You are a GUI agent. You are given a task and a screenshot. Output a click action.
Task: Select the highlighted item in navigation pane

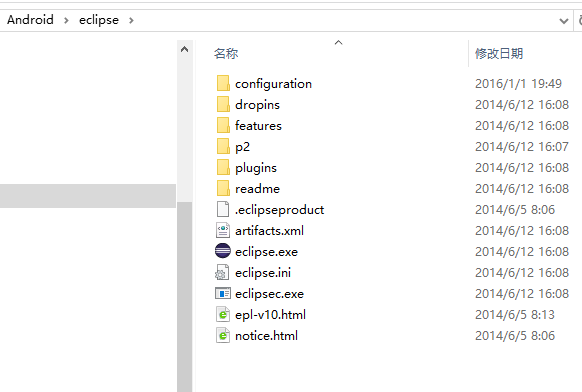coord(88,196)
